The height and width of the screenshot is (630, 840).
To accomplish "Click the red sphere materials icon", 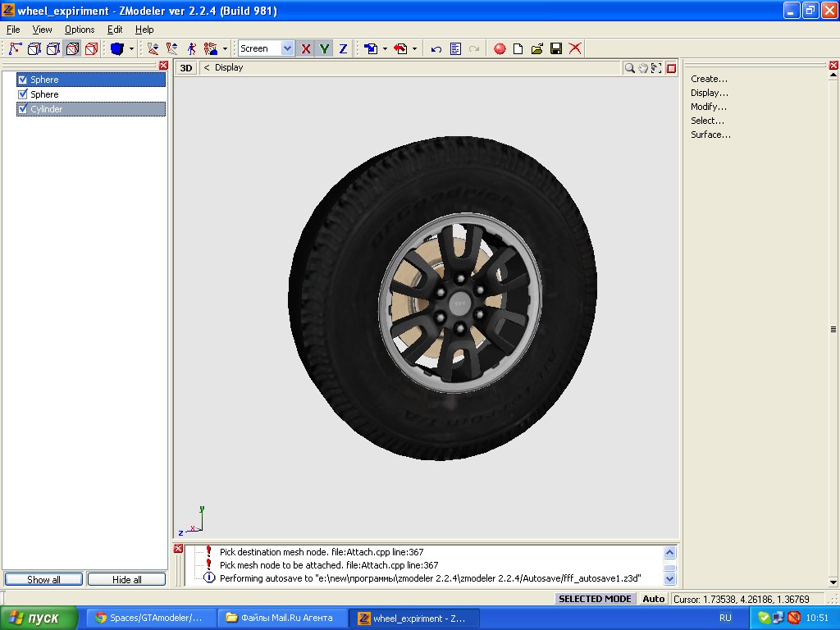I will coord(500,48).
